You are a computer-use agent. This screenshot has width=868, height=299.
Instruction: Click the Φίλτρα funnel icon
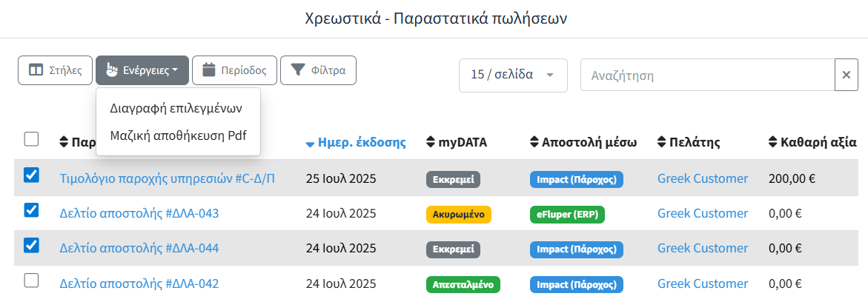coord(297,70)
